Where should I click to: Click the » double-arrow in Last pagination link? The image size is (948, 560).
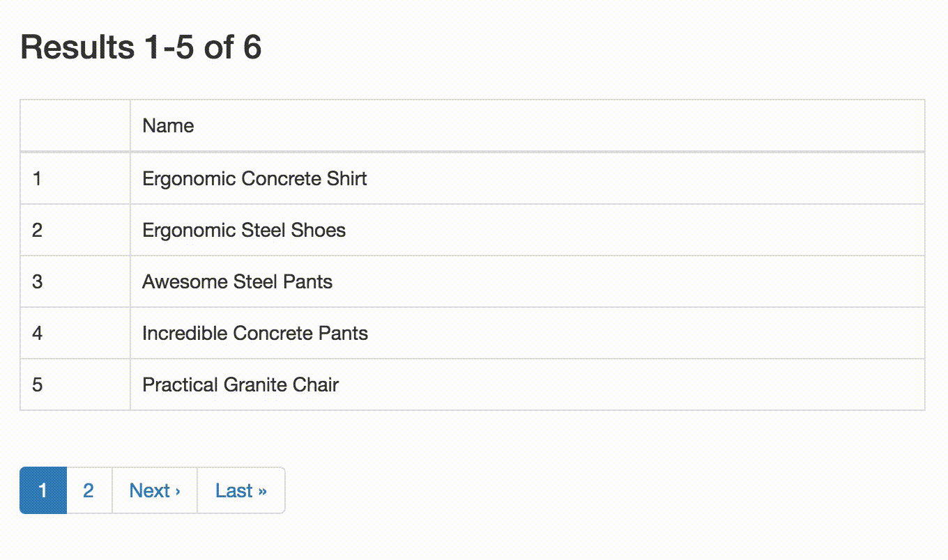tap(262, 492)
